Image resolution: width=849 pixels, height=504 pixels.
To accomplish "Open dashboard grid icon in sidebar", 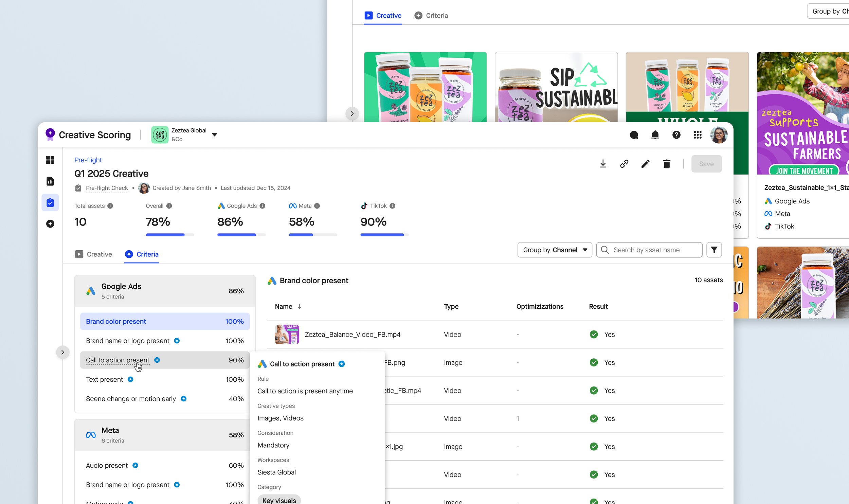I will coord(50,160).
